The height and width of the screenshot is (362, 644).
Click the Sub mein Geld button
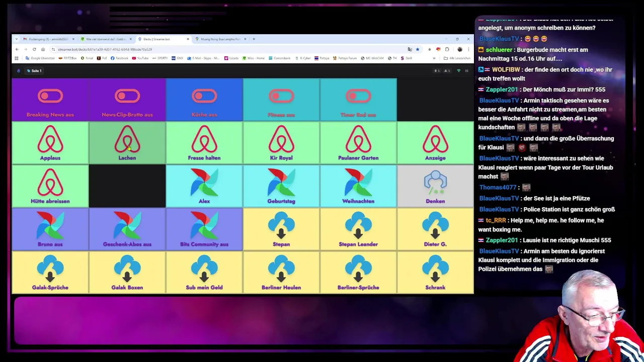click(204, 273)
